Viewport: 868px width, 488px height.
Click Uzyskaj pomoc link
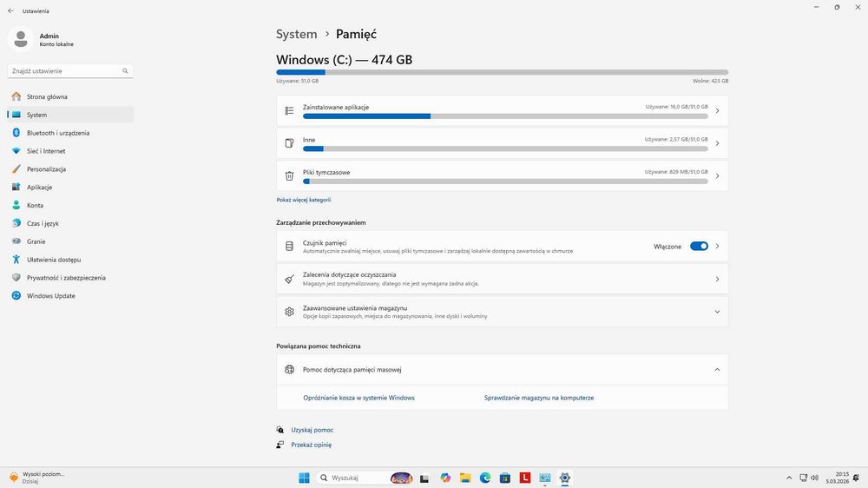(312, 430)
